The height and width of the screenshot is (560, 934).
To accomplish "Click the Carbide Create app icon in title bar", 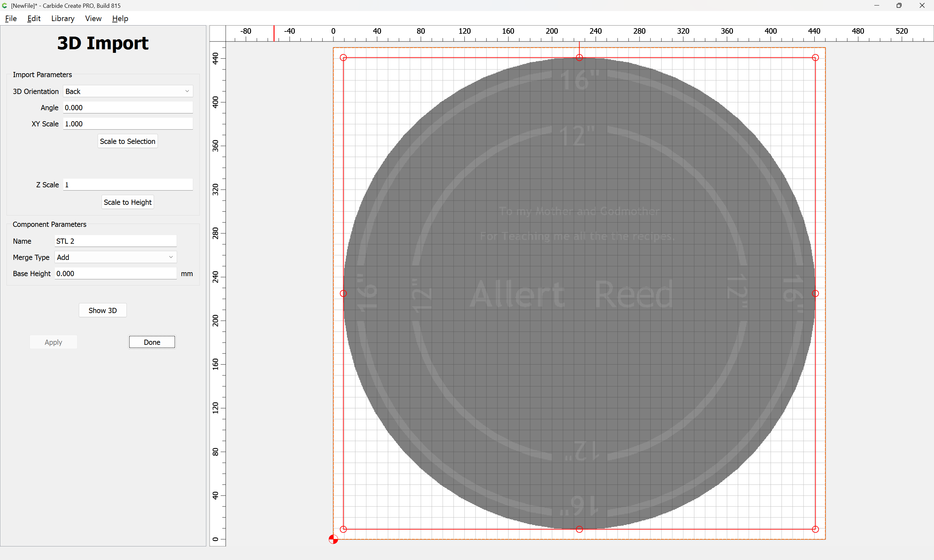I will 5,6.
